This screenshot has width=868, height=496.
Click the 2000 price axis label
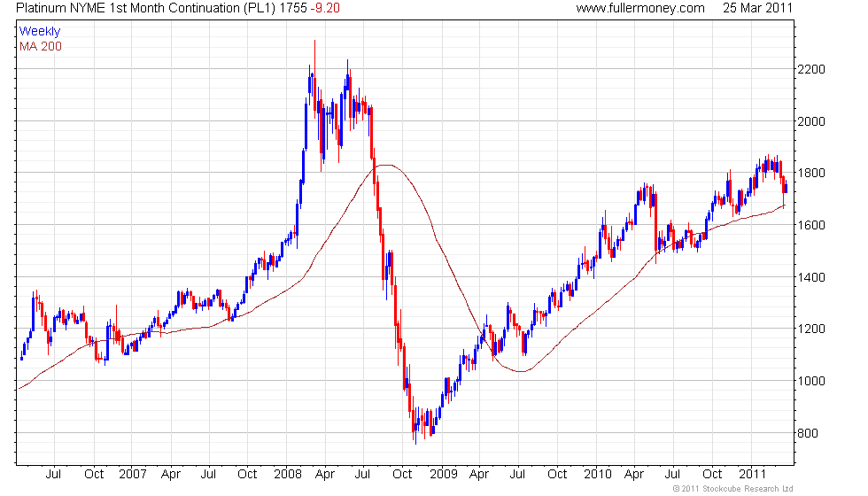[811, 121]
